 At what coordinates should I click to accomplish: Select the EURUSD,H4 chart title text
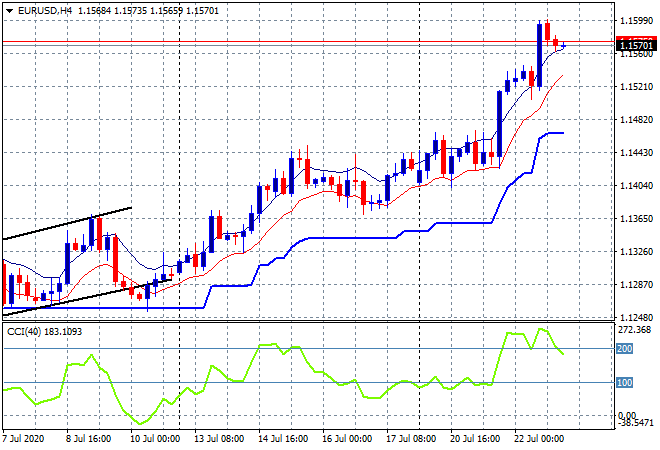pos(45,11)
